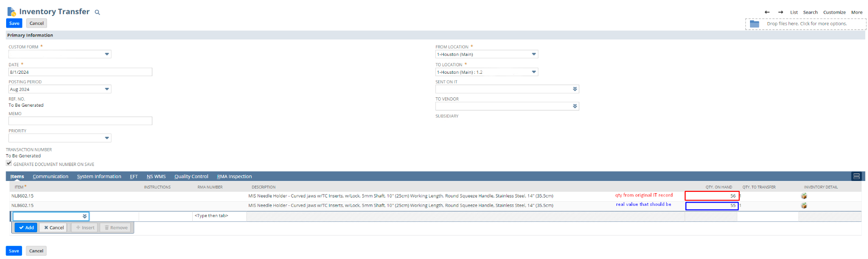Screen dimensions: 868x259
Task: Click the Inventory Detail column header
Action: tap(821, 187)
